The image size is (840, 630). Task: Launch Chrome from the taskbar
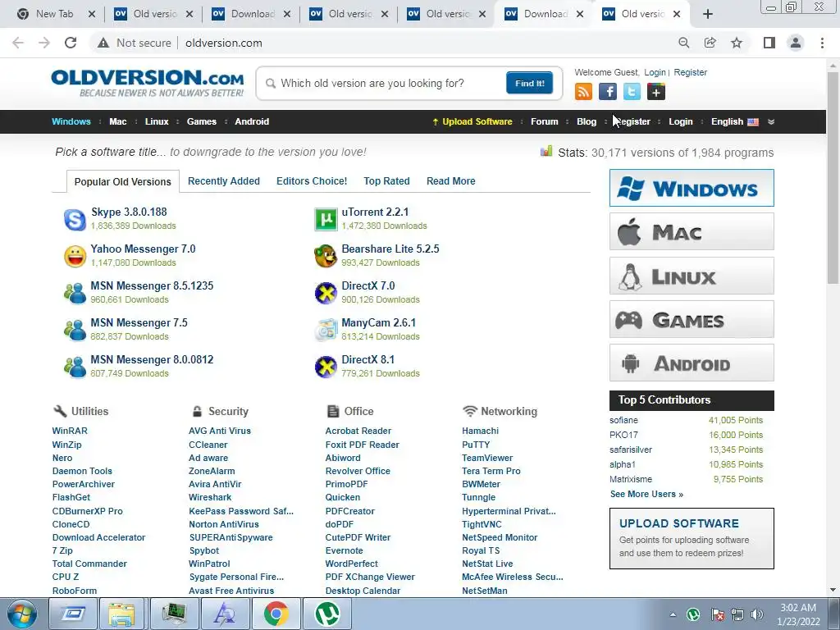[276, 614]
